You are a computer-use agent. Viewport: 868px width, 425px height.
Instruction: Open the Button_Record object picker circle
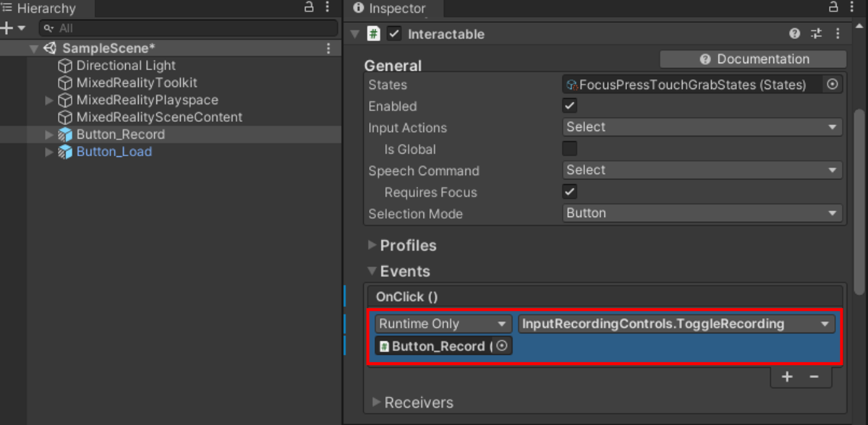pos(502,346)
